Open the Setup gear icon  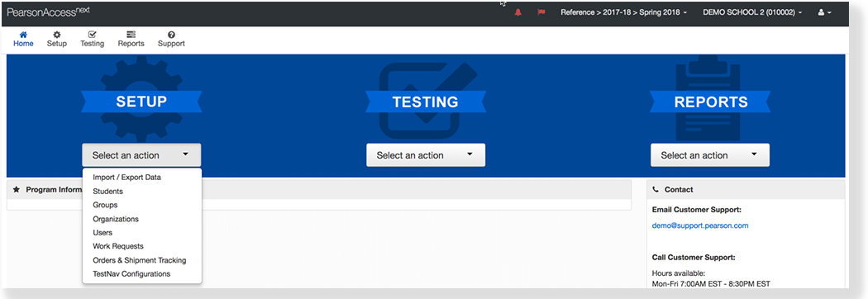56,34
